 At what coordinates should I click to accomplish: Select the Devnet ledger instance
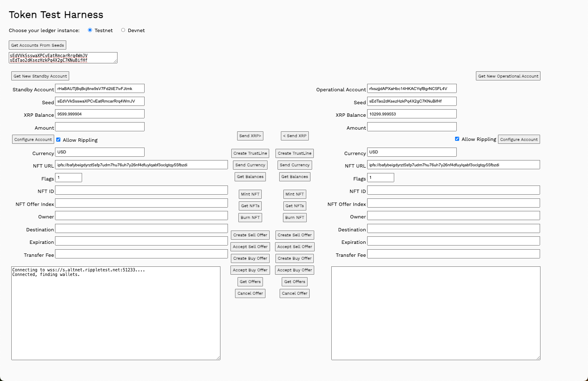[x=123, y=30]
